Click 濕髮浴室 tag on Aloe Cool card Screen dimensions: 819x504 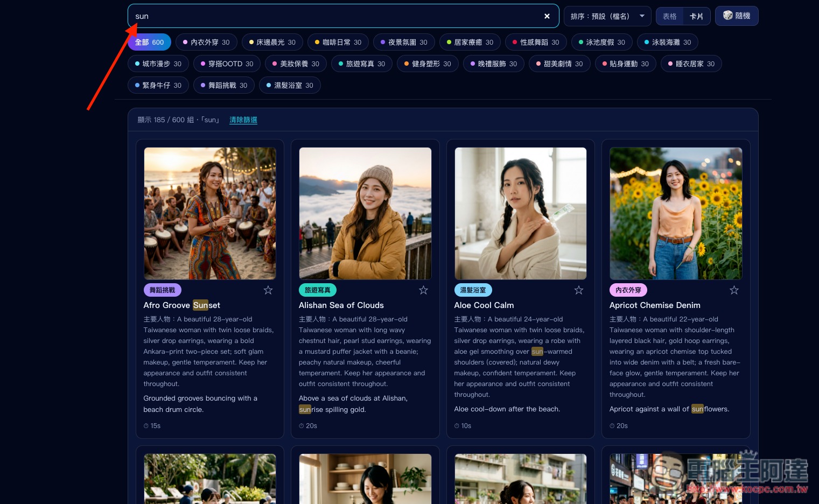pyautogui.click(x=473, y=290)
